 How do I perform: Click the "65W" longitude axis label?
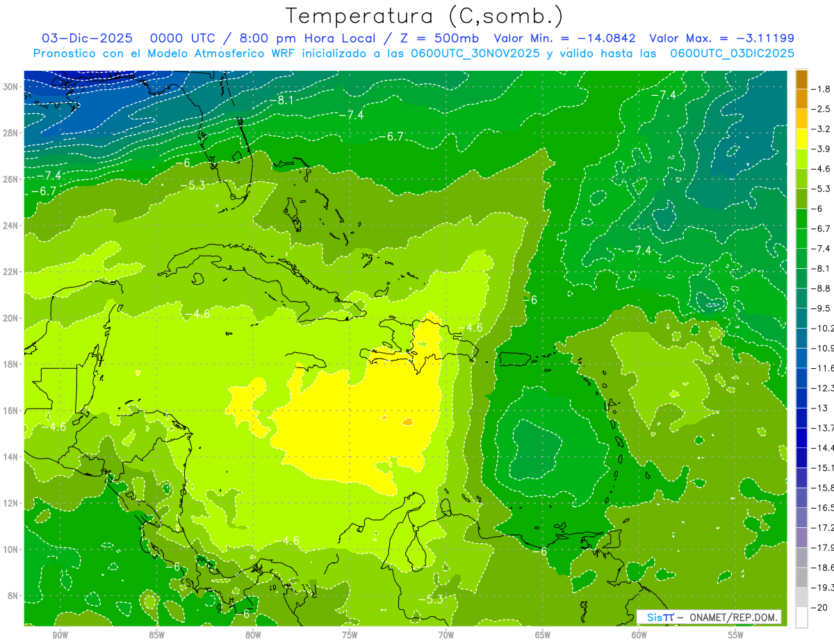click(x=543, y=635)
